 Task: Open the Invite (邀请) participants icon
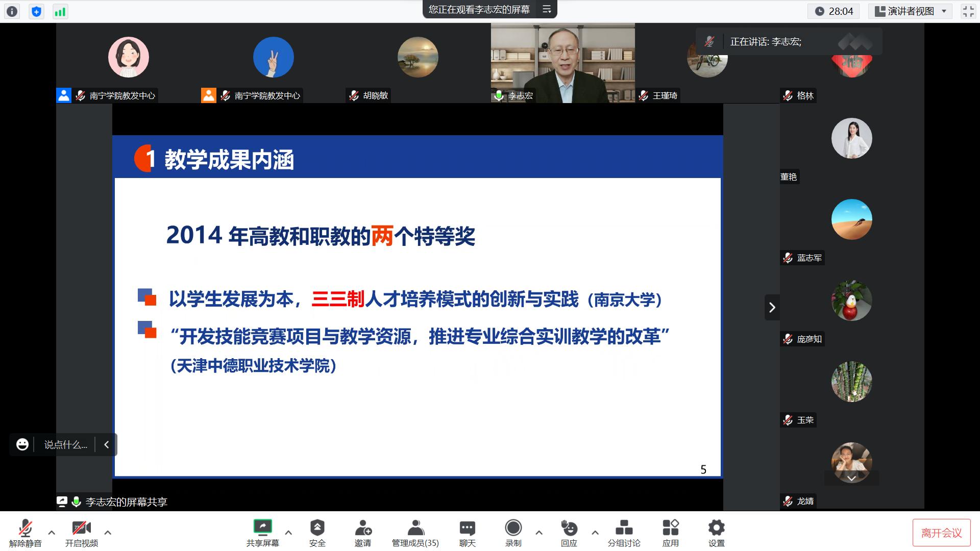[363, 528]
